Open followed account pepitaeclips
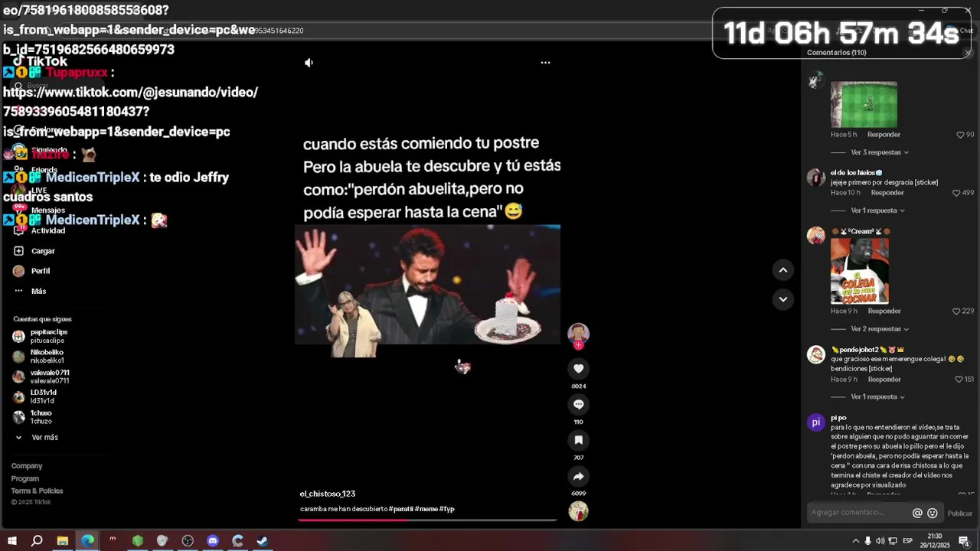This screenshot has width=980, height=551. [41, 336]
